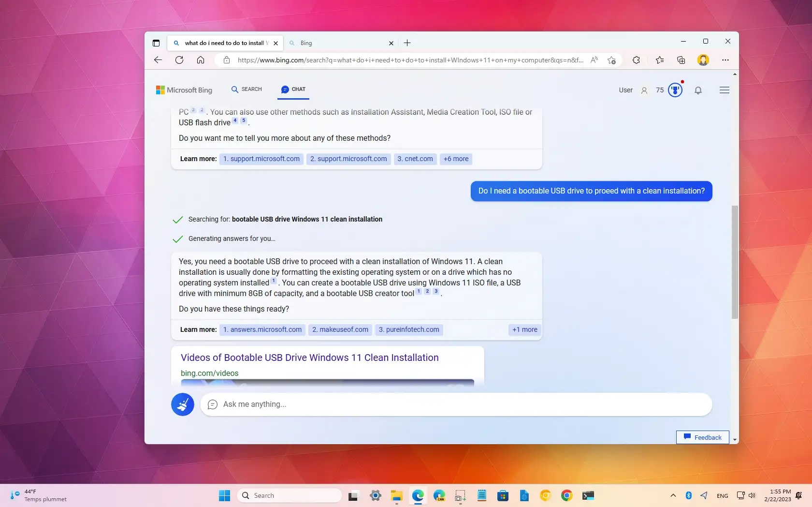Open browser extensions puzzle icon
Image resolution: width=812 pixels, height=507 pixels.
(x=636, y=60)
